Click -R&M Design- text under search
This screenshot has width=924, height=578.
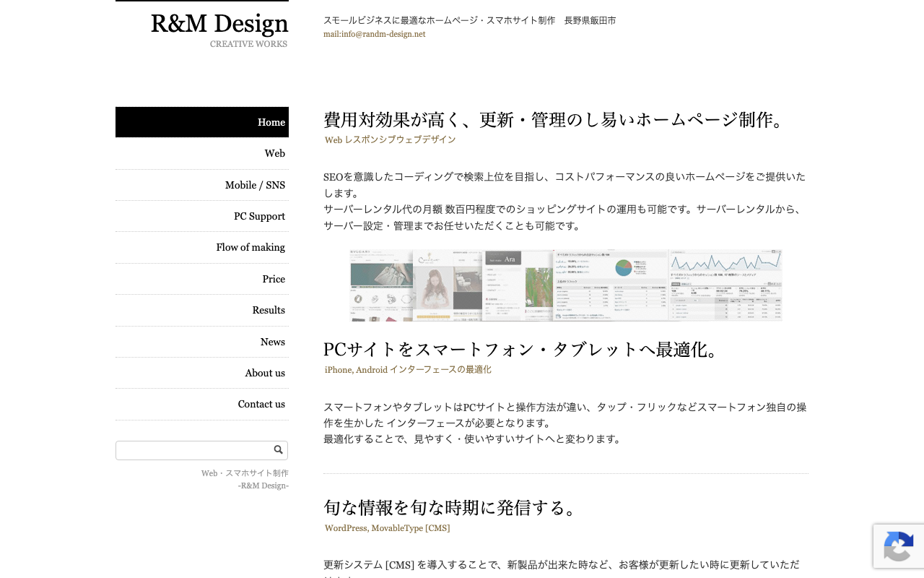point(263,486)
